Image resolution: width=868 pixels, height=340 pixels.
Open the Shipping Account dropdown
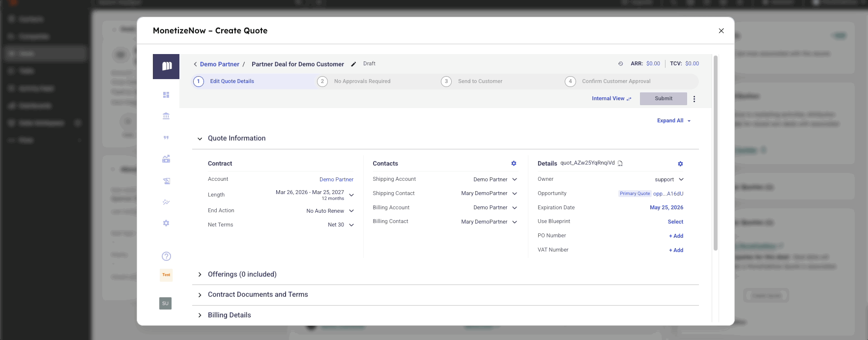point(515,179)
